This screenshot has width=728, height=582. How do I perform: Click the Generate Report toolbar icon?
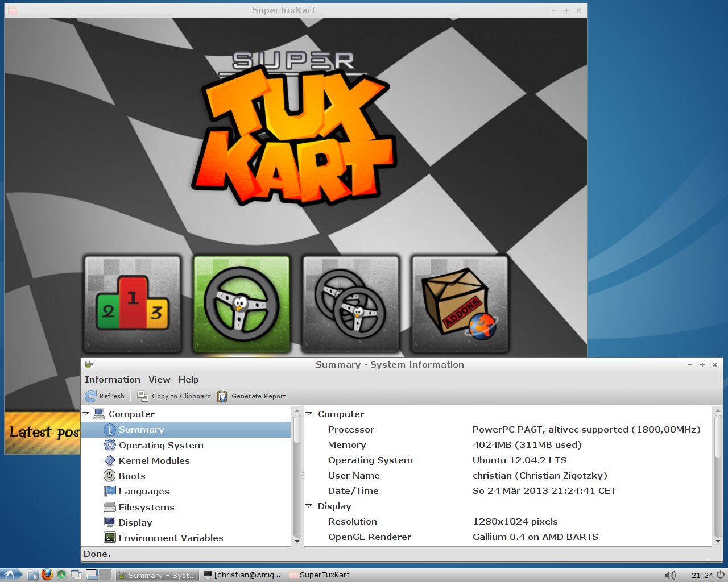pos(222,396)
